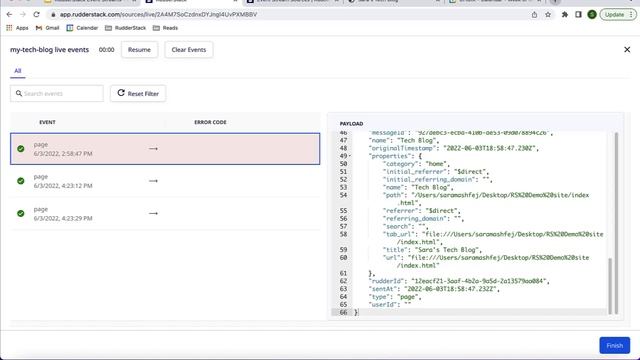This screenshot has width=640, height=360.
Task: Click green check icon of 4:23:12 PM event
Action: click(21, 181)
